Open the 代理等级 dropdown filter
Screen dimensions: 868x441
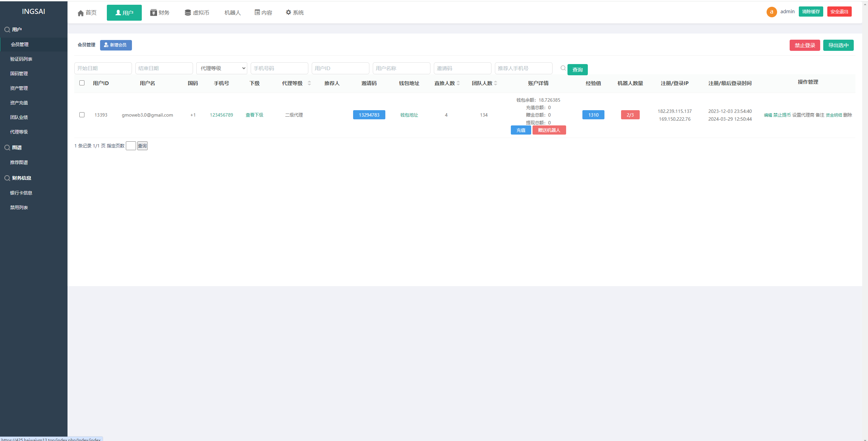click(x=221, y=68)
